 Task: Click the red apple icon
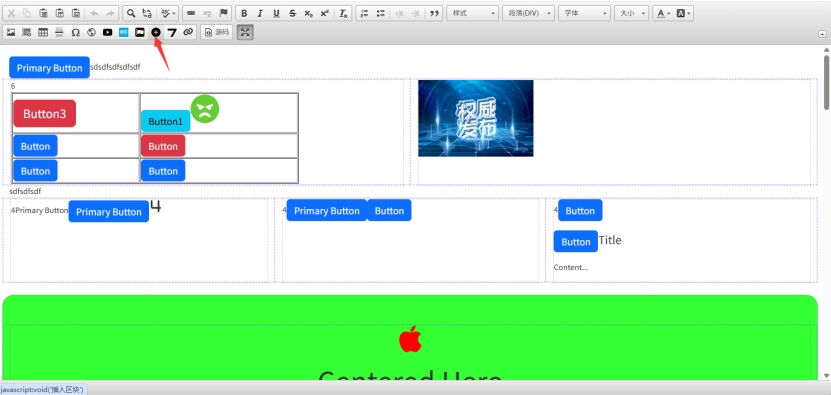click(410, 339)
